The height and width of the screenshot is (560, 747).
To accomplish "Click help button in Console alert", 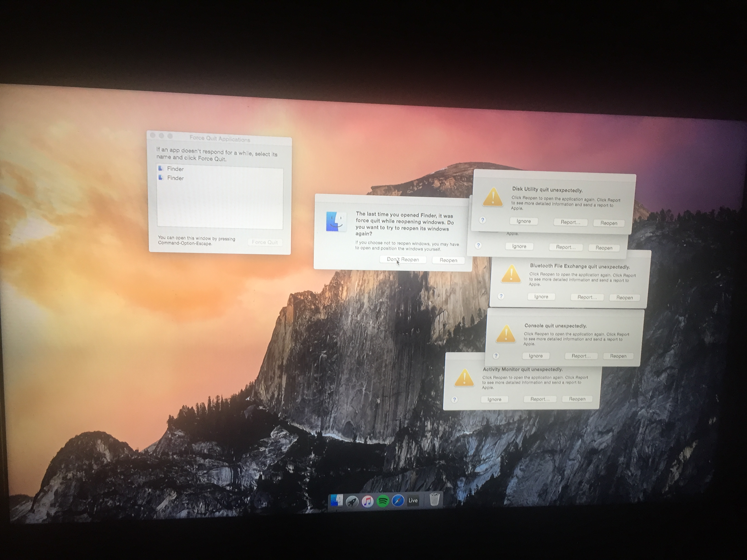I will (496, 355).
